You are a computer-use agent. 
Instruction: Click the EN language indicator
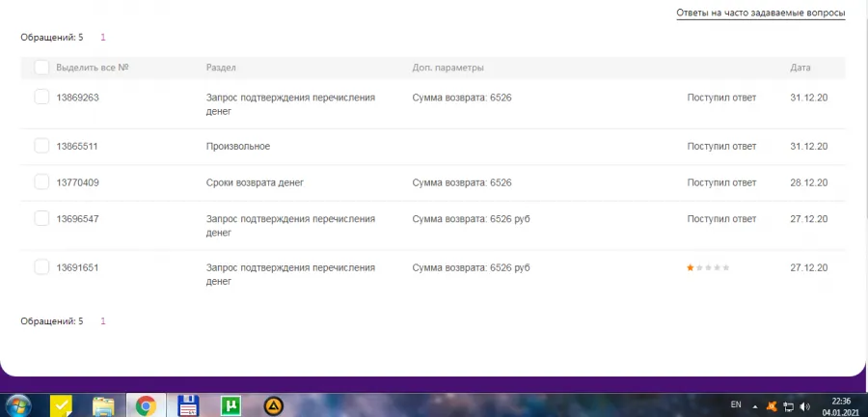tap(736, 404)
